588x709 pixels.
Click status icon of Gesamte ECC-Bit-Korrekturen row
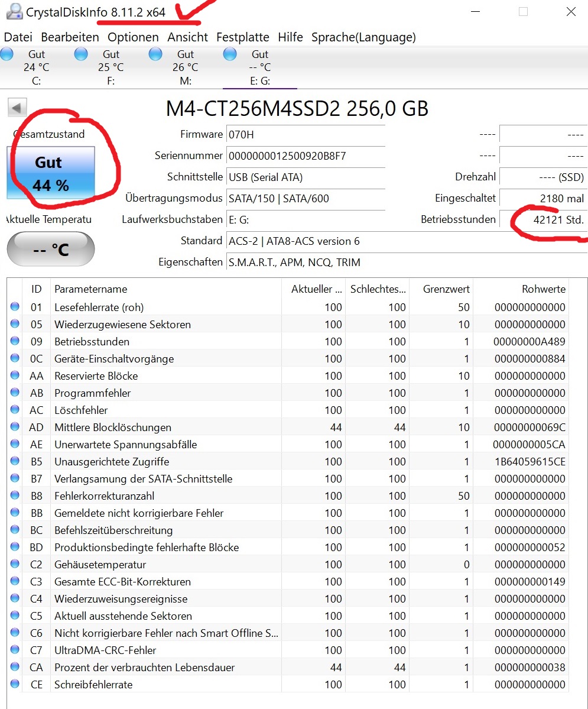pos(15,581)
